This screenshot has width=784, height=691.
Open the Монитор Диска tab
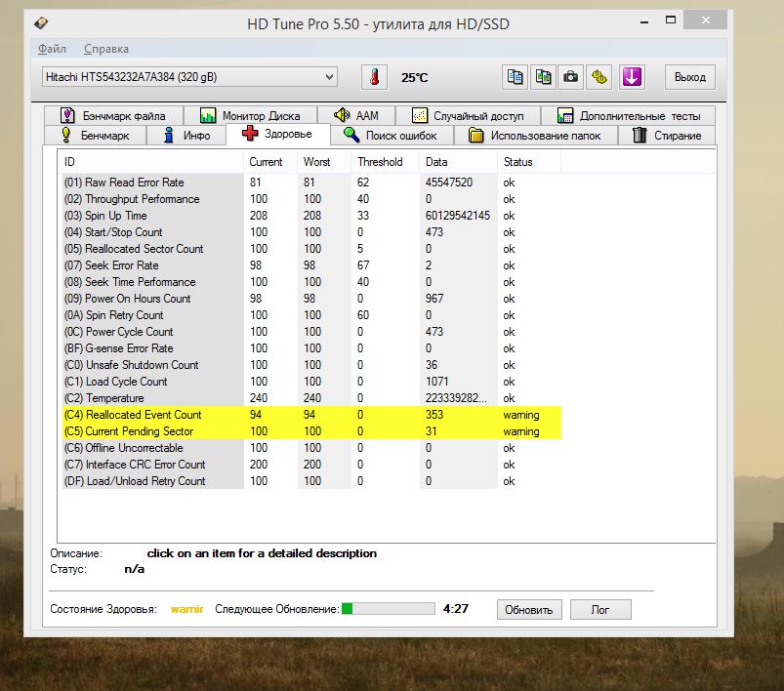pos(256,115)
